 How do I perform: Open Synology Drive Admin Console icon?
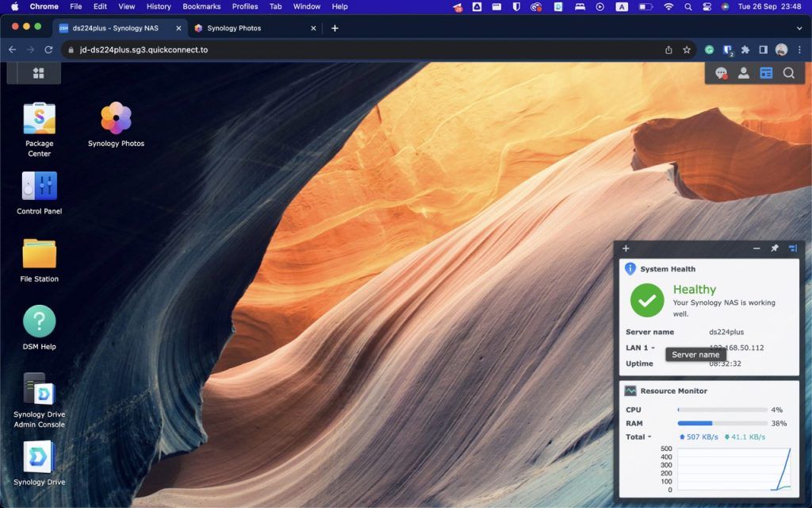[x=40, y=389]
